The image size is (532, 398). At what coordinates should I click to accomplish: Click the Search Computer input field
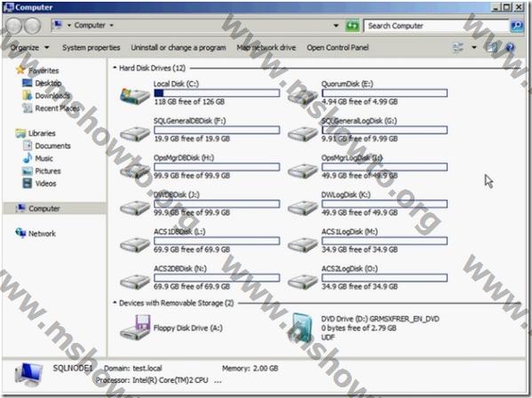pyautogui.click(x=436, y=26)
